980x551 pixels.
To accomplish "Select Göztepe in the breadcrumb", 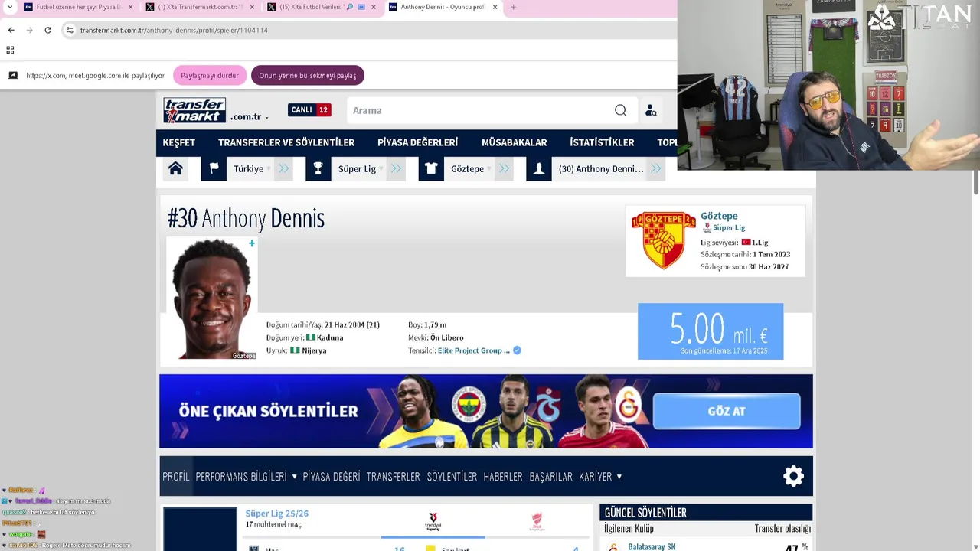I will point(467,169).
